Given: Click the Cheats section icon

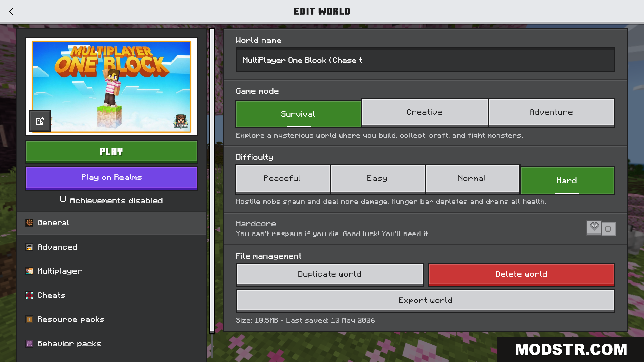Looking at the screenshot, I should 29,295.
